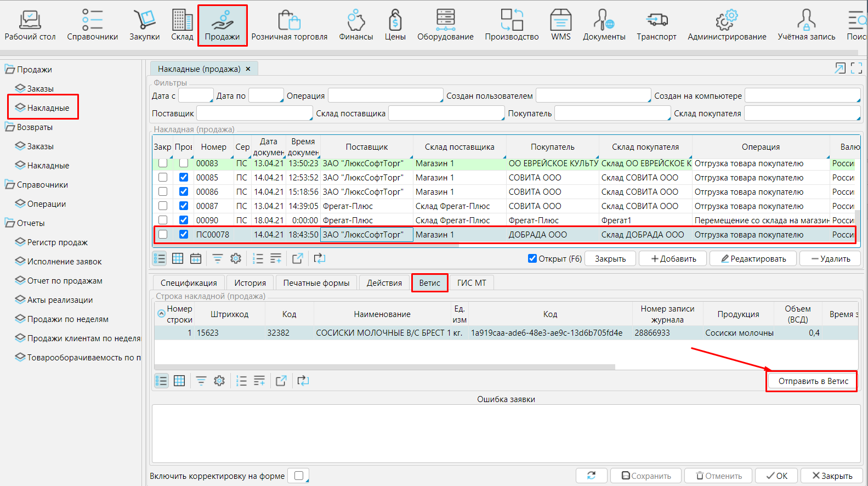868x486 pixels.
Task: Click the Добавить button
Action: (x=673, y=259)
